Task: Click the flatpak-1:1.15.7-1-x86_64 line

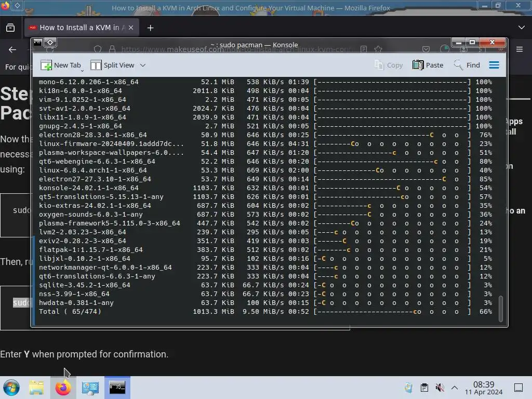Action: (265, 250)
